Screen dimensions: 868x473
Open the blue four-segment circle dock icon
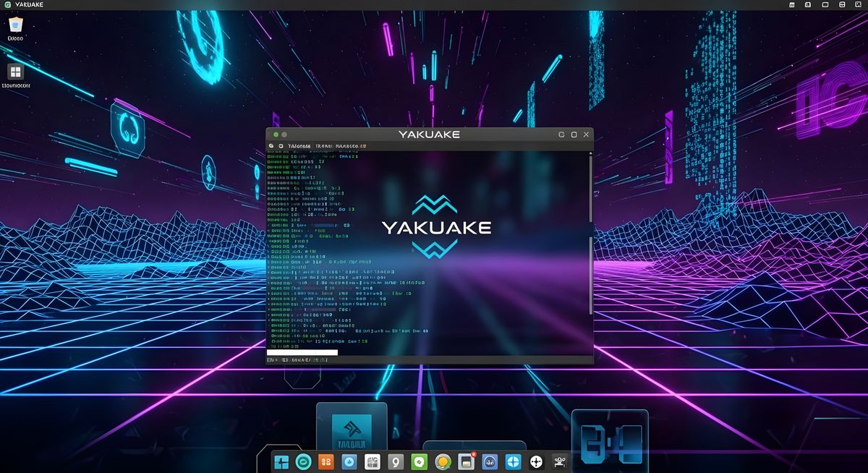pyautogui.click(x=513, y=461)
